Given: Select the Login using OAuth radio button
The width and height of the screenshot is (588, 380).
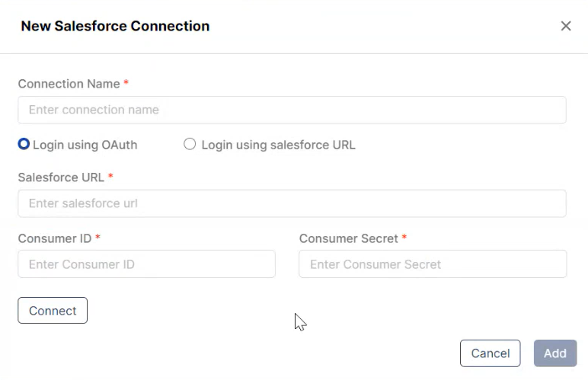Looking at the screenshot, I should (24, 144).
